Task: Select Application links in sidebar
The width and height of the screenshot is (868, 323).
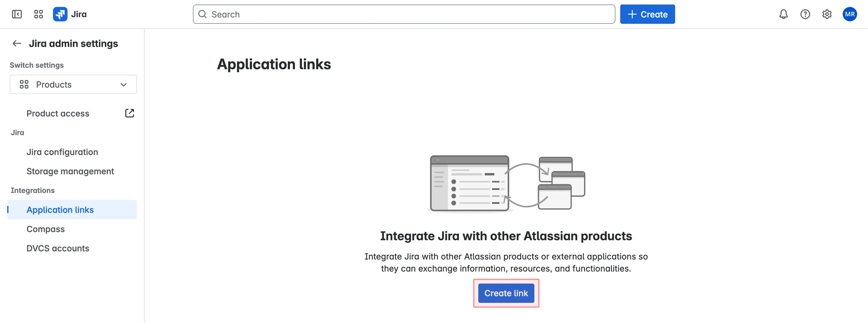Action: point(60,210)
